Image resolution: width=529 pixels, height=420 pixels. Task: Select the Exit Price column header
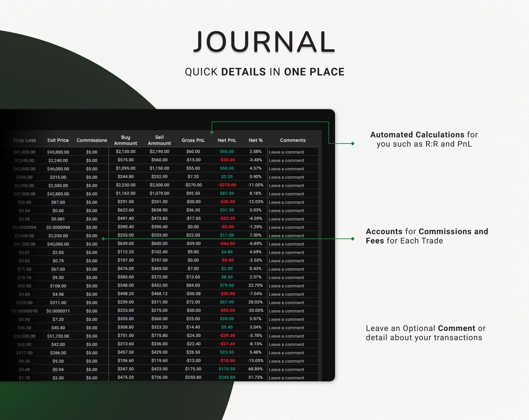click(58, 140)
